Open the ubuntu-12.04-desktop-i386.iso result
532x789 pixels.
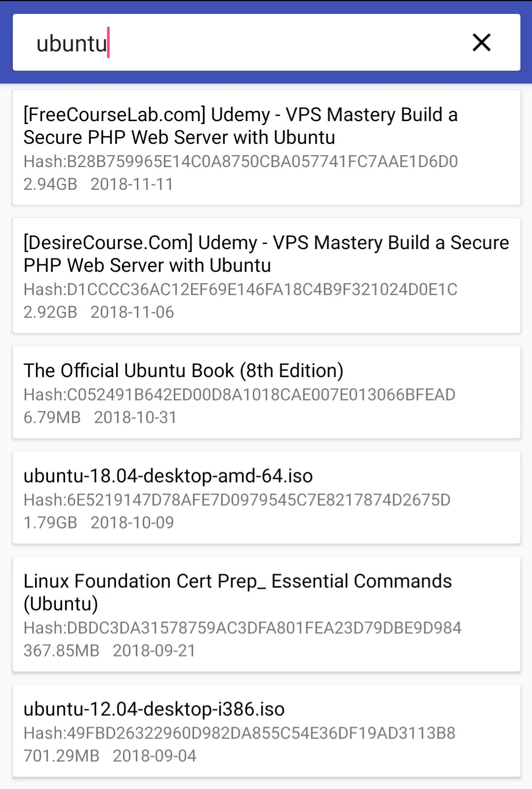(154, 709)
